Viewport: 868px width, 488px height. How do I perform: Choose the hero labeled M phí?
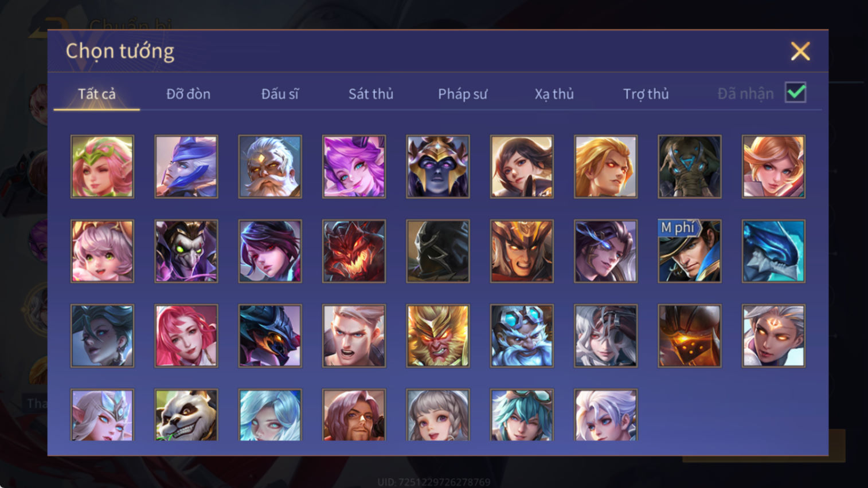[x=690, y=251]
